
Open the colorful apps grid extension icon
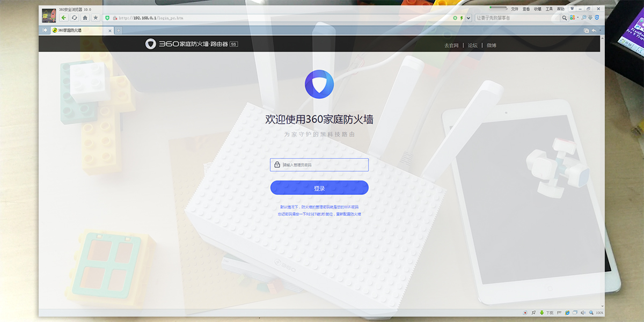pyautogui.click(x=572, y=18)
